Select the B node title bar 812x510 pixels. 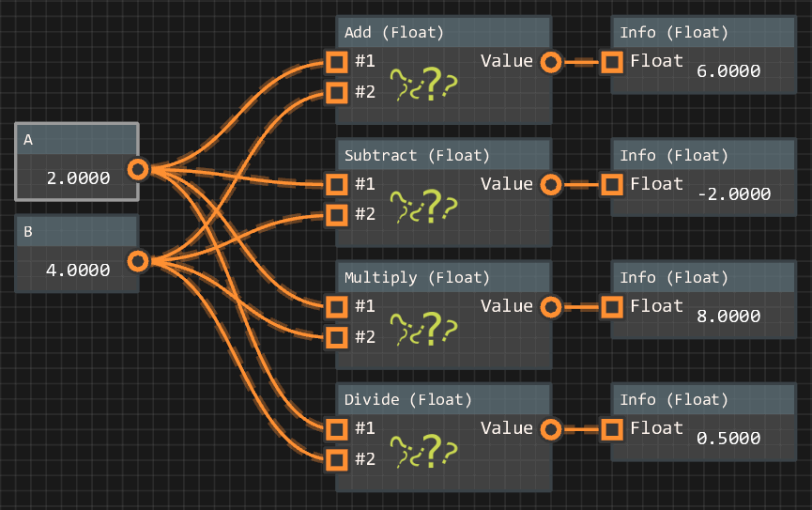tap(77, 231)
